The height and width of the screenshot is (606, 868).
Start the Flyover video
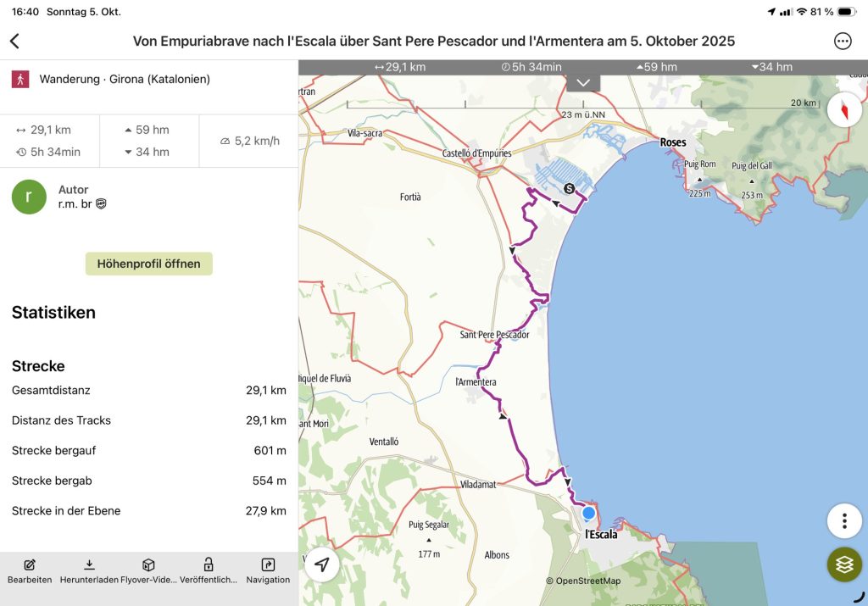[148, 570]
